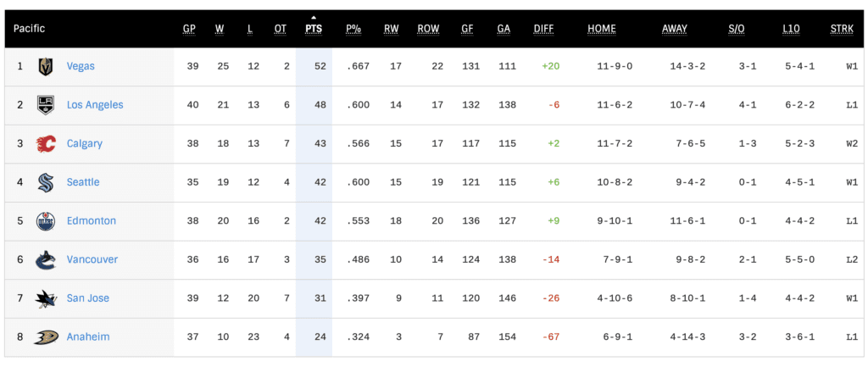Click the Vegas Golden Knights logo
868x367 pixels.
(46, 66)
